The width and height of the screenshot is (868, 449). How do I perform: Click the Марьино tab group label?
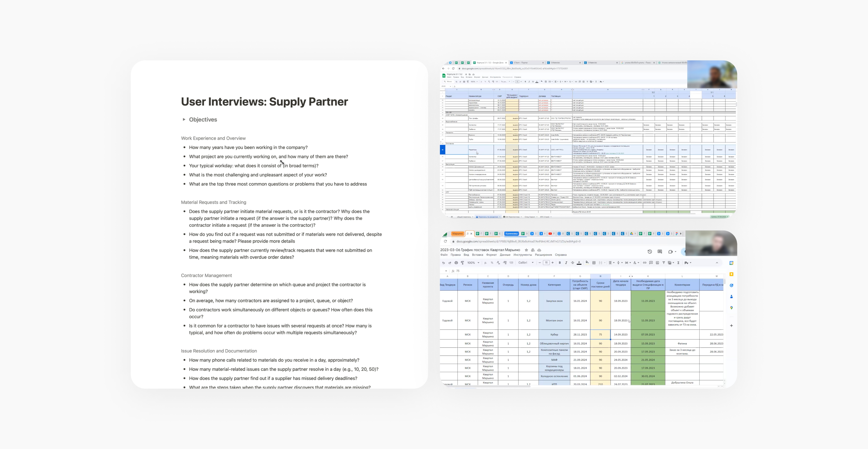pos(458,234)
